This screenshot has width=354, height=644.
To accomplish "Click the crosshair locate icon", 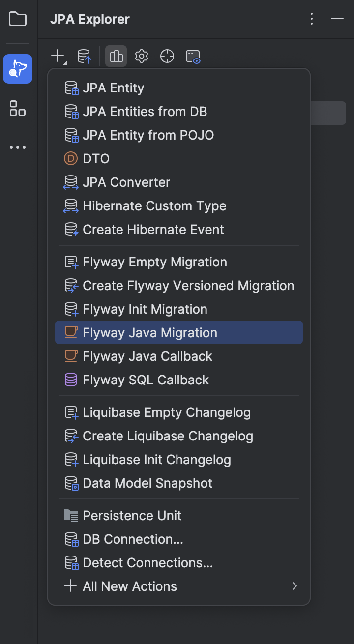I will 167,57.
